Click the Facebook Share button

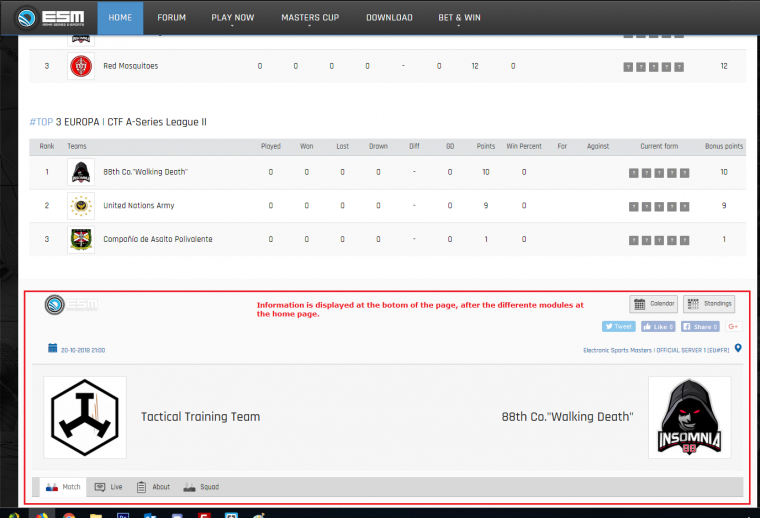[700, 327]
